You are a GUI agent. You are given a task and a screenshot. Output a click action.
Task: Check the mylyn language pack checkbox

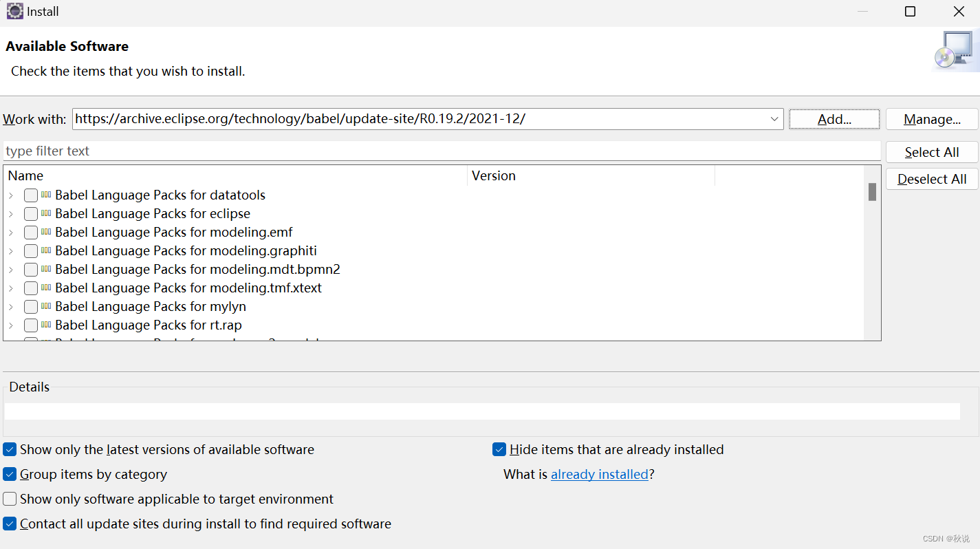click(x=31, y=307)
